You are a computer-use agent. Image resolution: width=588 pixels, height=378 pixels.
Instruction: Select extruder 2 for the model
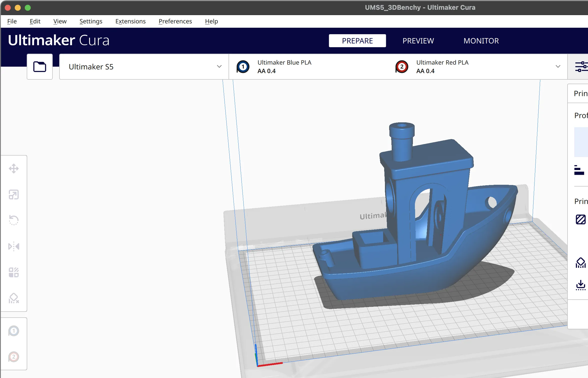tap(14, 357)
